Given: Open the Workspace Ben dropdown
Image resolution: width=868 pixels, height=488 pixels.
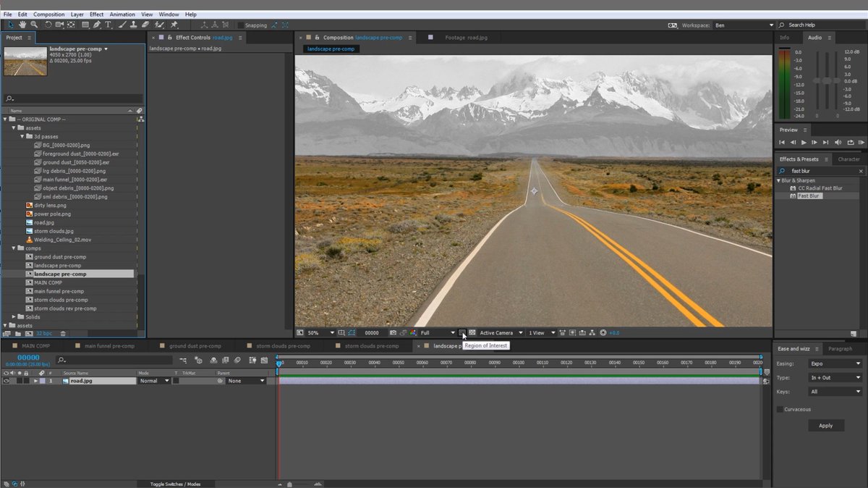Looking at the screenshot, I should pyautogui.click(x=744, y=25).
